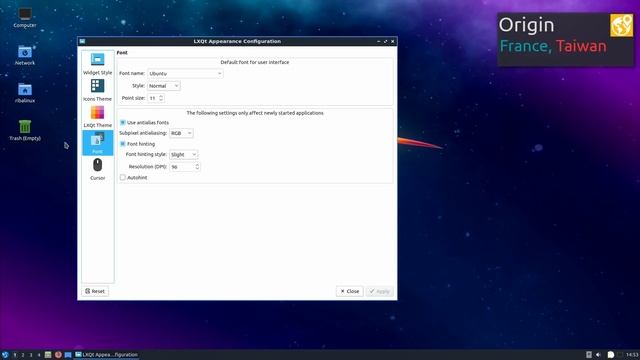
Task: Click the LXQt Appearance taskbar window button
Action: point(107,355)
